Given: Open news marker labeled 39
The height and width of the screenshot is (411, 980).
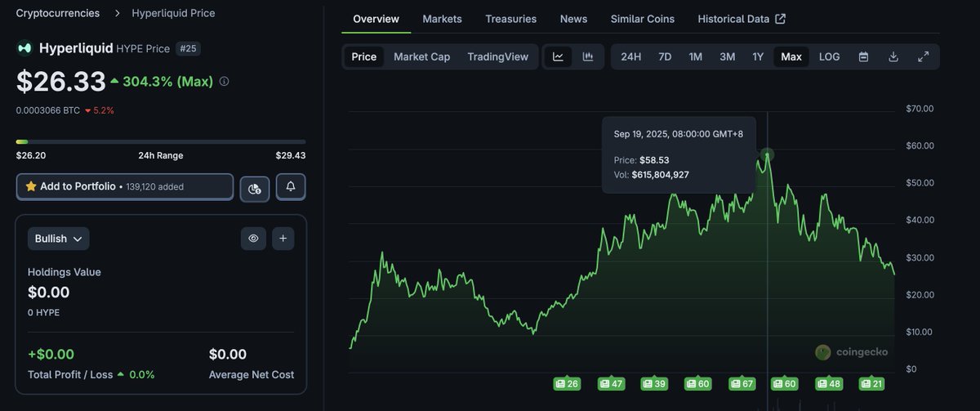Looking at the screenshot, I should (x=654, y=383).
